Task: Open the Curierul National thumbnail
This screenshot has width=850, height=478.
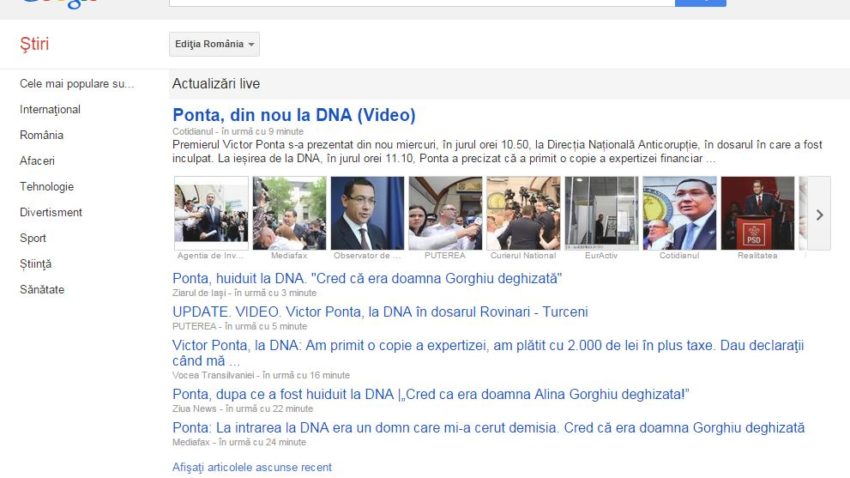Action: tap(523, 213)
